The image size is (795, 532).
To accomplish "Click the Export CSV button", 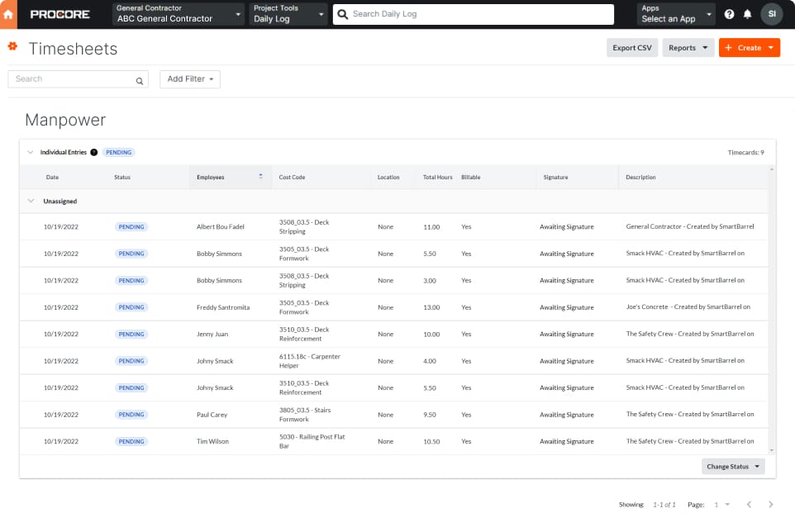I will [632, 48].
